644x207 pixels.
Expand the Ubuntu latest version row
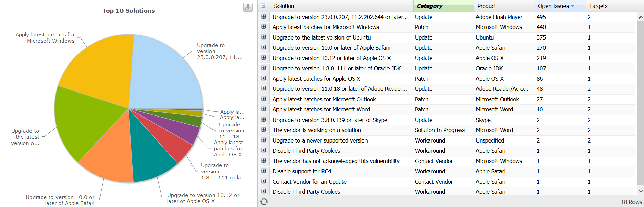point(263,37)
